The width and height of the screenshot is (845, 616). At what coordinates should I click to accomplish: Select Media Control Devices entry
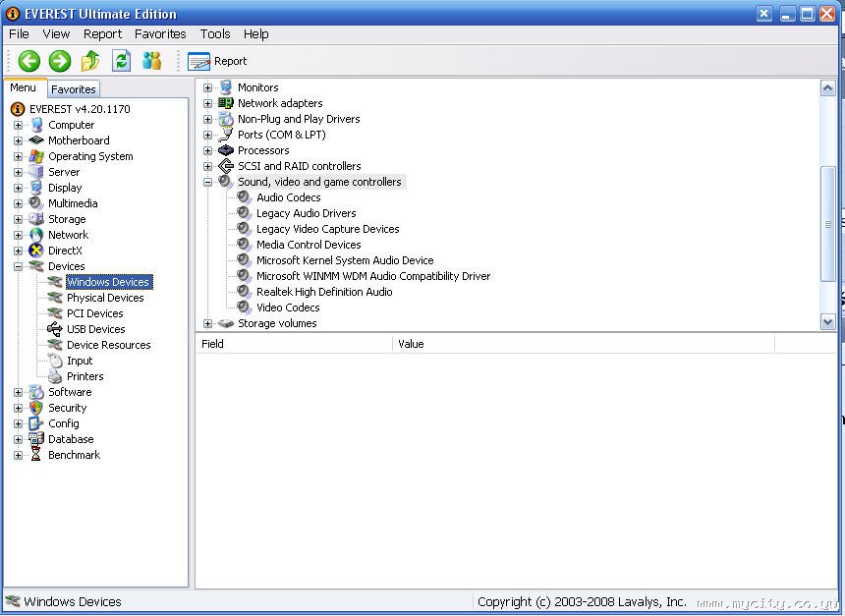pos(309,245)
